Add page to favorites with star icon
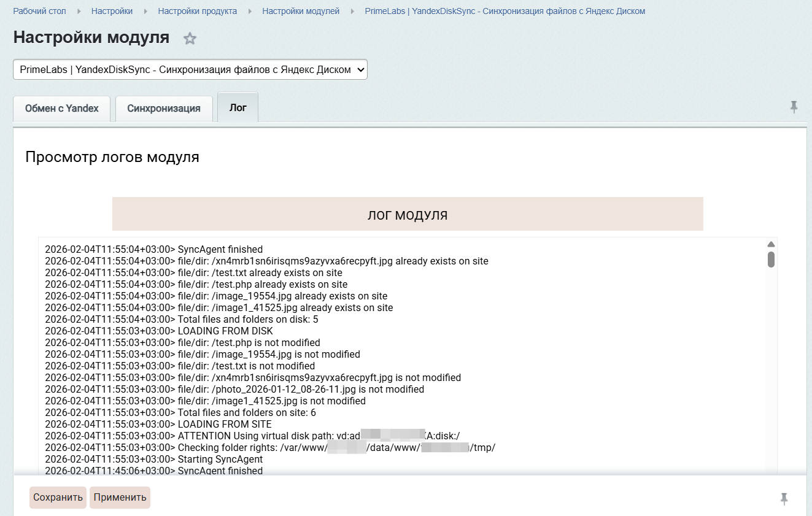The width and height of the screenshot is (812, 516). [x=190, y=39]
